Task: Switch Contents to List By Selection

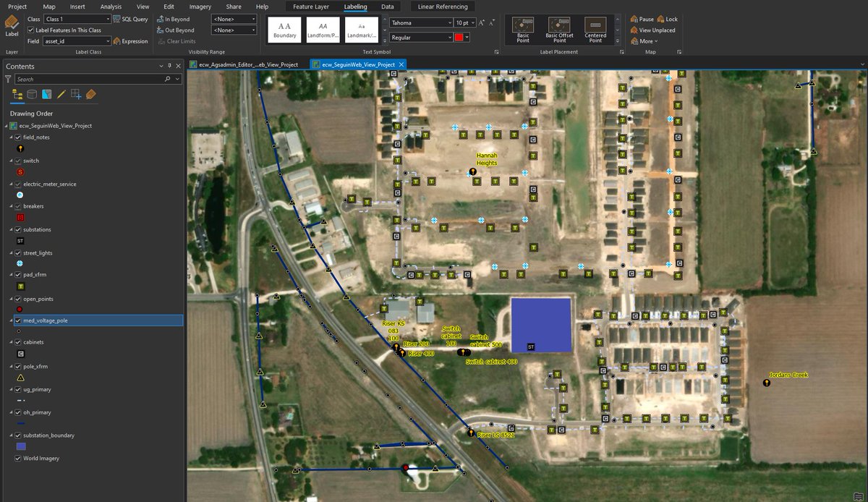Action: tap(46, 94)
